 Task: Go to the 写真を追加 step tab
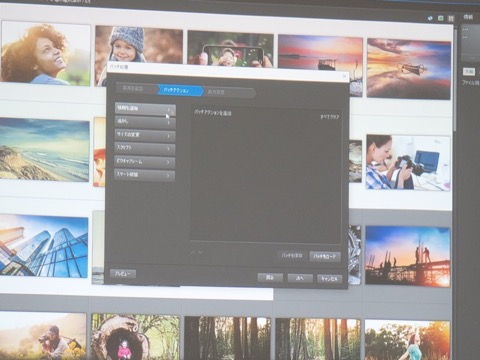click(137, 89)
